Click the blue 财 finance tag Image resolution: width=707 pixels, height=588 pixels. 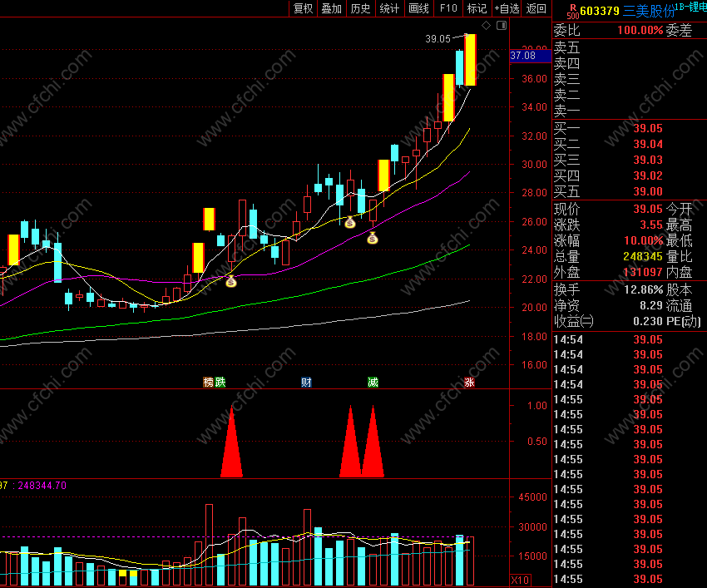(306, 383)
